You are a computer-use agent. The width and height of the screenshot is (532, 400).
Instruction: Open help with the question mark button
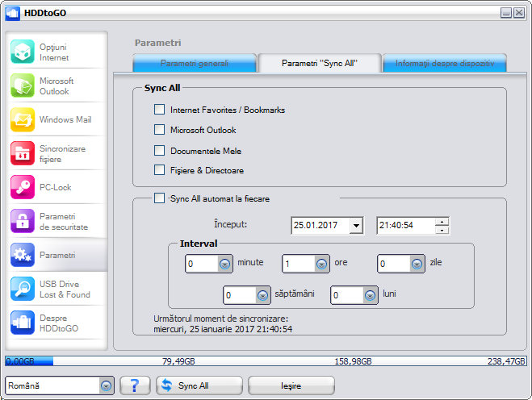[x=135, y=385]
